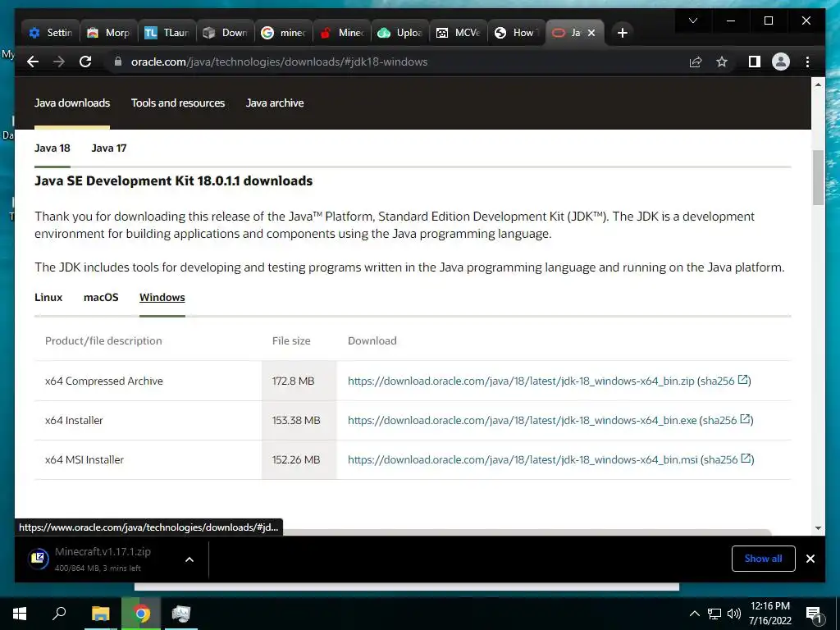Image resolution: width=840 pixels, height=630 pixels.
Task: Open File Explorer from taskbar
Action: click(100, 614)
